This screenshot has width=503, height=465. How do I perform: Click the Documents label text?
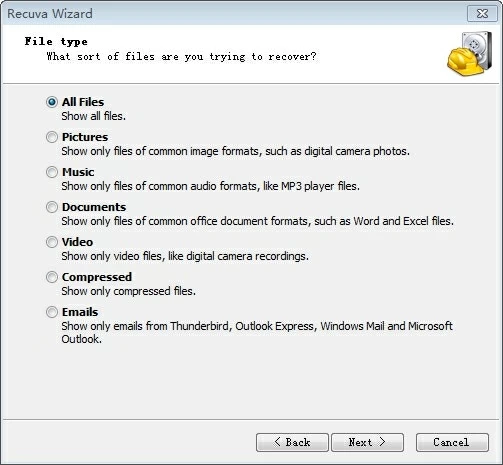(x=94, y=207)
